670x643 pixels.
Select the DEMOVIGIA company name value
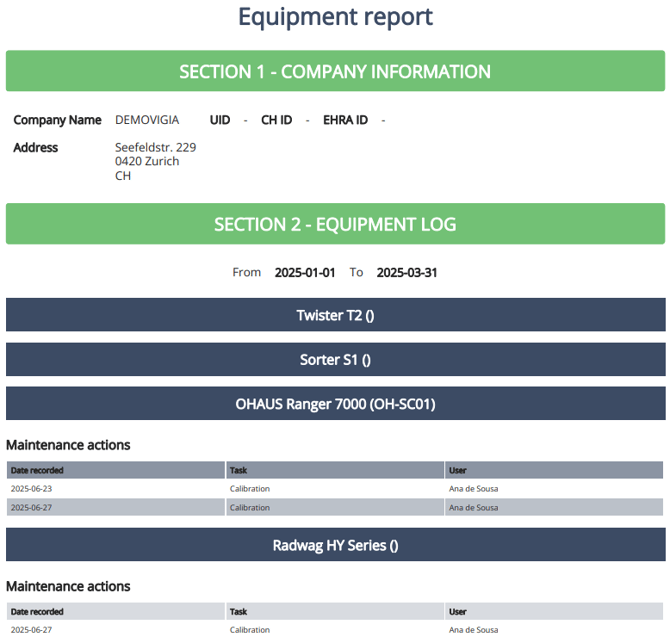pos(147,120)
